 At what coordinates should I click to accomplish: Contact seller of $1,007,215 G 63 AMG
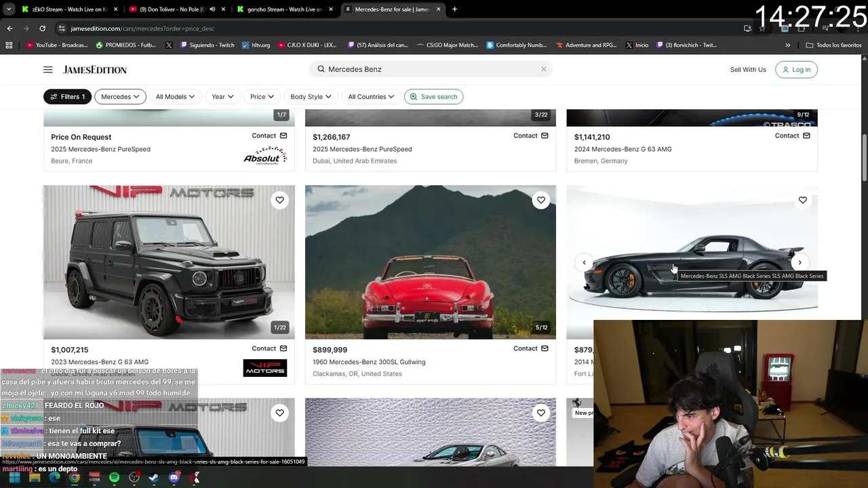(x=269, y=348)
